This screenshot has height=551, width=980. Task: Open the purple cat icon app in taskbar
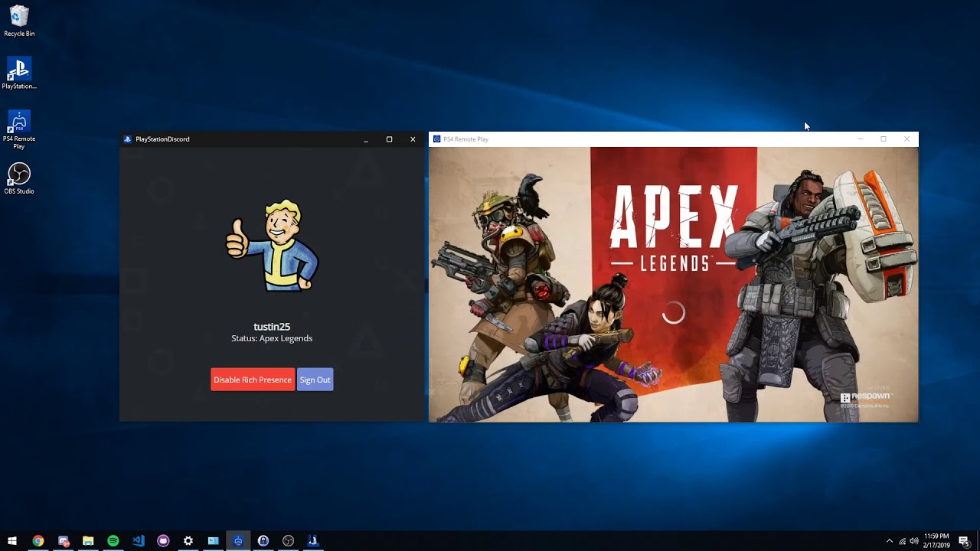pos(163,541)
